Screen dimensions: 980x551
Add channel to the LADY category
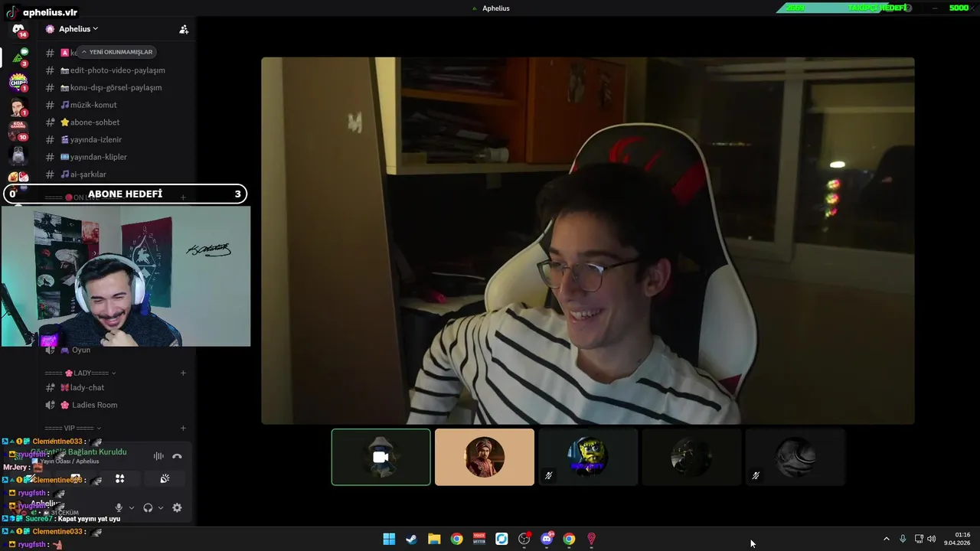point(183,373)
